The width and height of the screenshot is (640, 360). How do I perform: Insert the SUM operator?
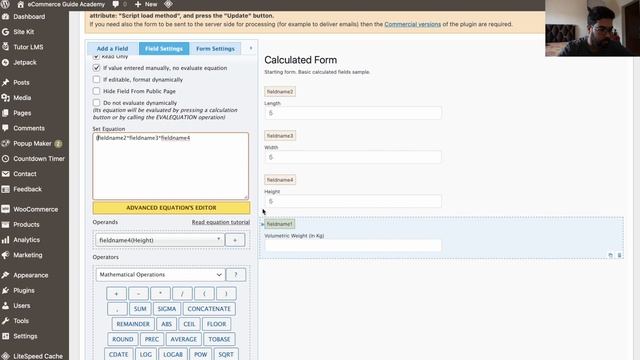coord(140,309)
